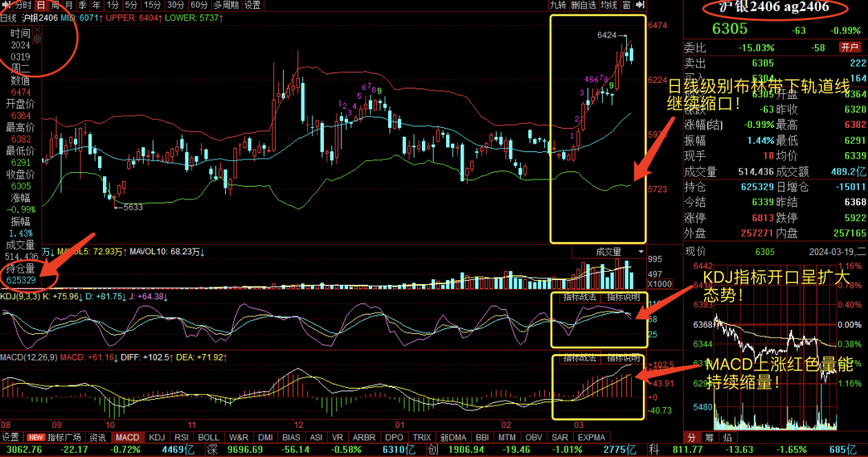The height and width of the screenshot is (457, 868).
Task: Switch chart to 60分 period
Action: (x=199, y=5)
